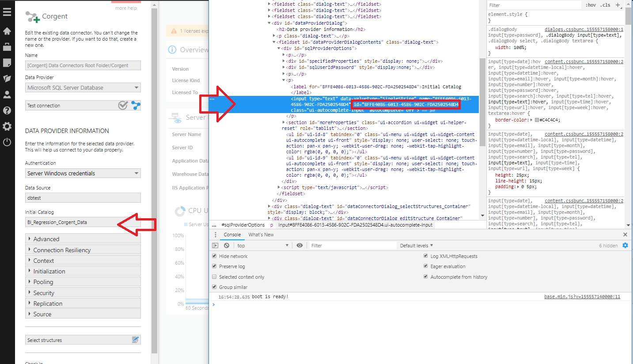Open the Data Provider dropdown

coord(83,87)
